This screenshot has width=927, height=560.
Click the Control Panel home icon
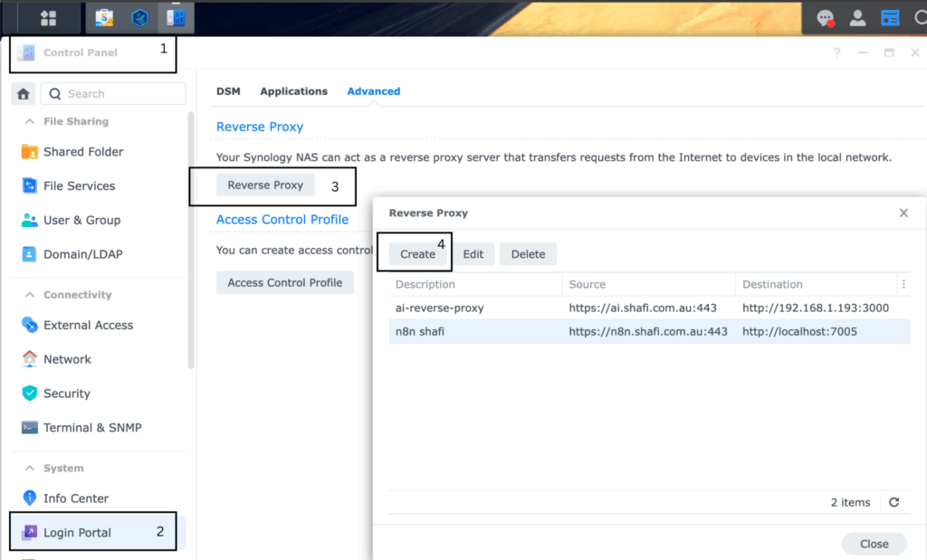(x=24, y=93)
